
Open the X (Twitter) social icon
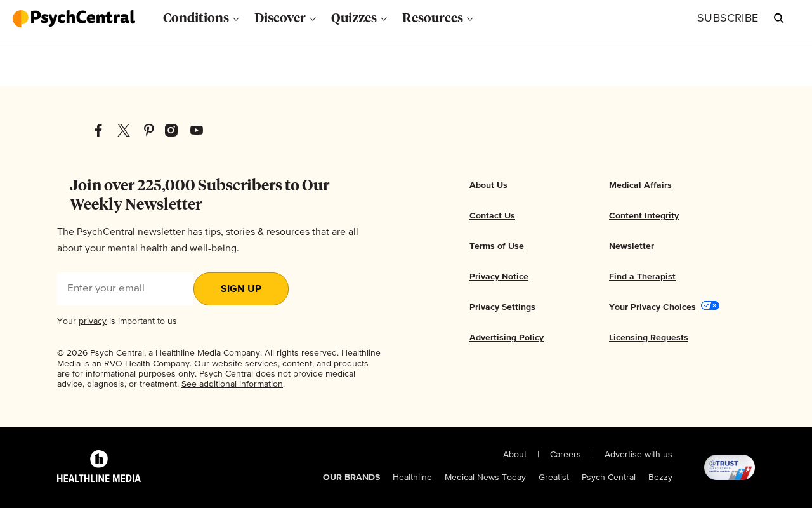[124, 130]
